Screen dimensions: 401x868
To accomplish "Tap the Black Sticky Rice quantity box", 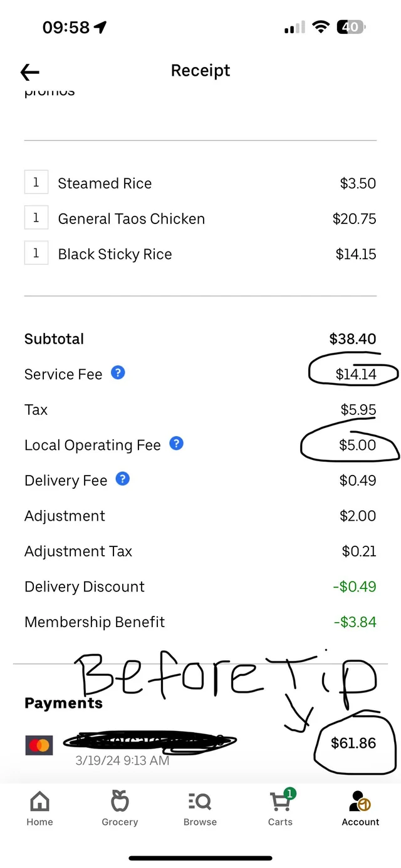I will pos(36,253).
